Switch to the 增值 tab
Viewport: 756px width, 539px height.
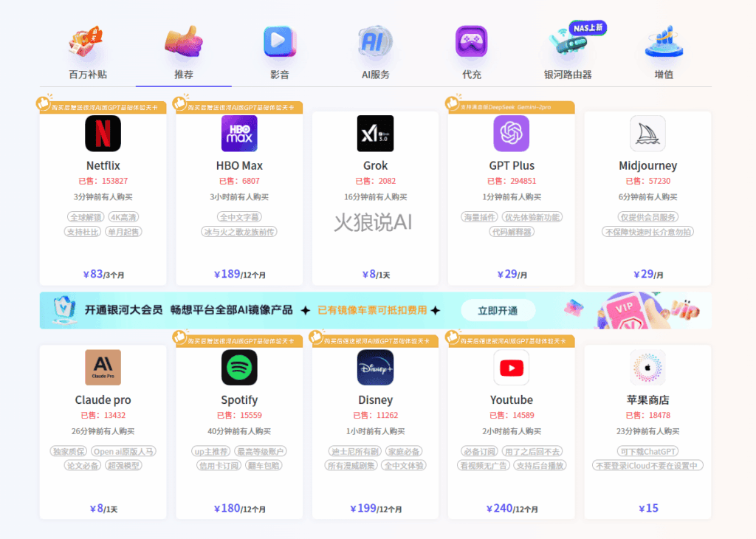(x=664, y=52)
